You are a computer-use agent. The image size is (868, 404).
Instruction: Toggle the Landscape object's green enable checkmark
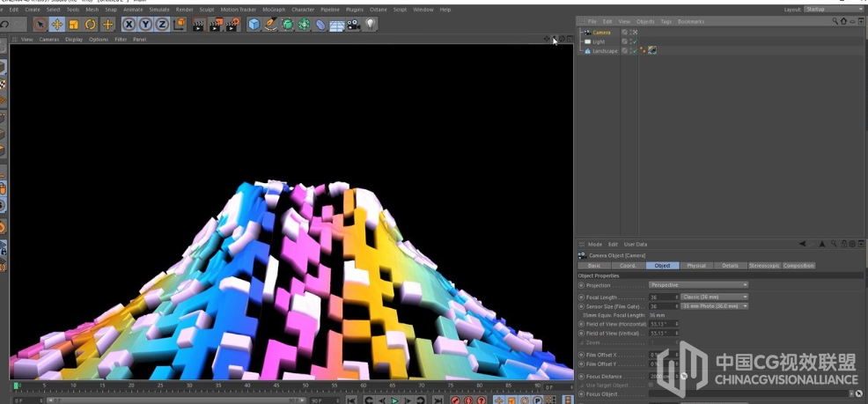(635, 51)
